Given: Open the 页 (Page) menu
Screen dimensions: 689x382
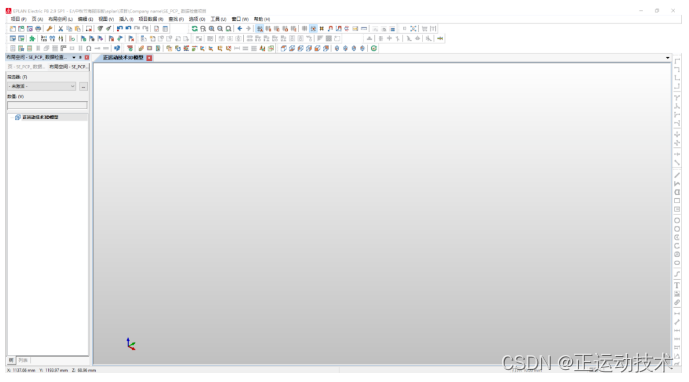Looking at the screenshot, I should click(x=37, y=19).
